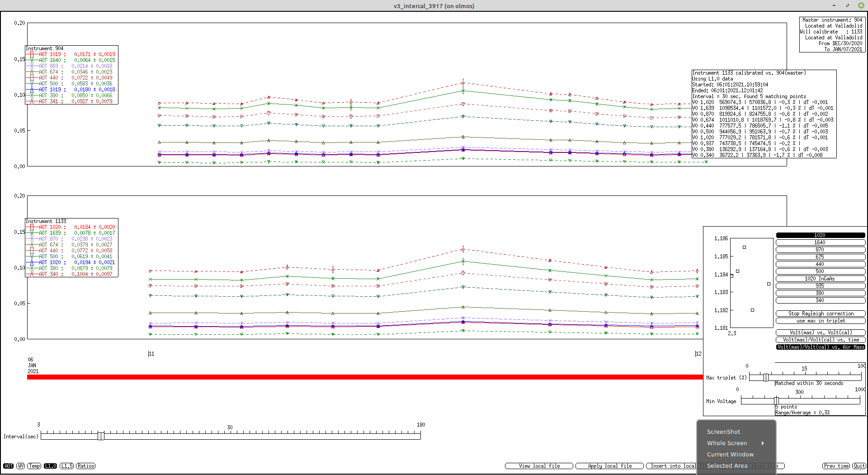Image resolution: width=868 pixels, height=475 pixels.
Task: Click the Quit button
Action: 859,466
